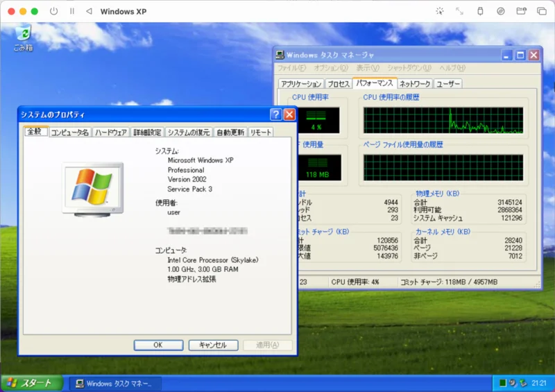Click the kernel memory 非ページ value 7012
555x392 pixels.
pos(515,256)
